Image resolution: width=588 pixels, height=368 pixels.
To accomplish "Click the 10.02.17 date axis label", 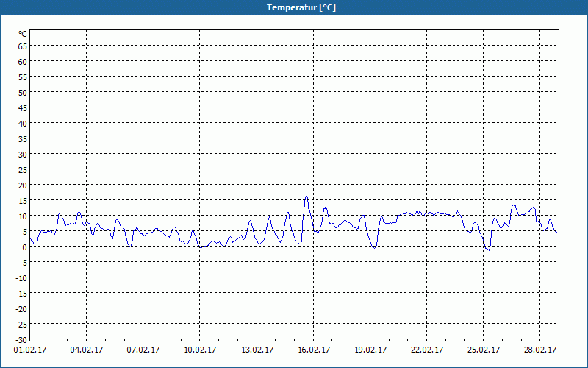I will tap(200, 350).
